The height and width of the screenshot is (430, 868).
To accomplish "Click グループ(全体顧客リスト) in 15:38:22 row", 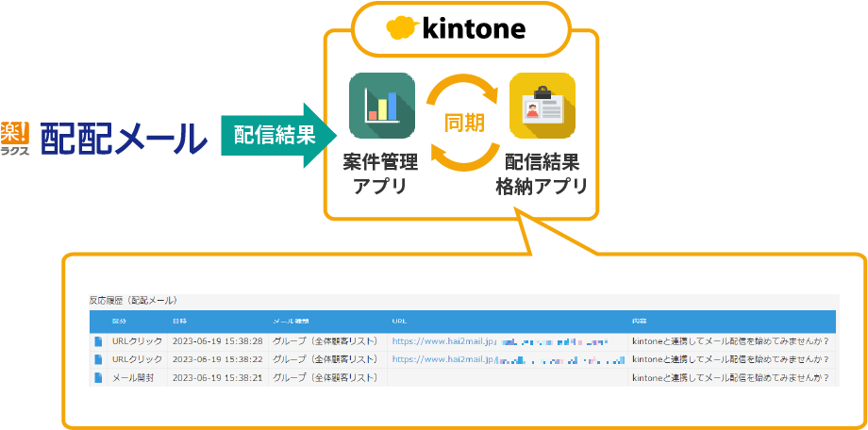I will (x=328, y=359).
